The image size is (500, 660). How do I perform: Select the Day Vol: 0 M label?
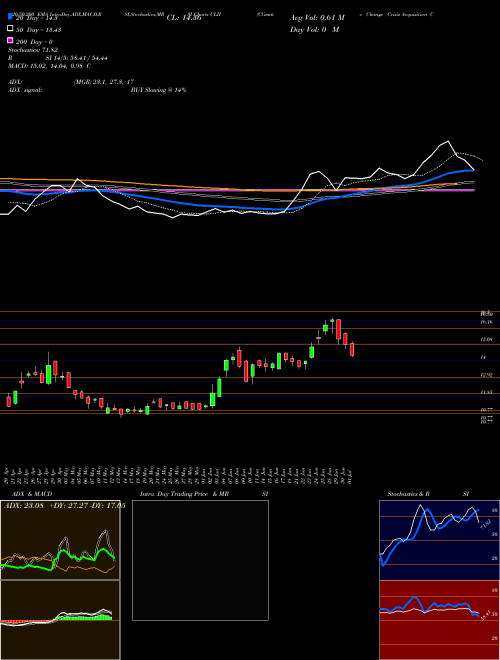point(314,29)
